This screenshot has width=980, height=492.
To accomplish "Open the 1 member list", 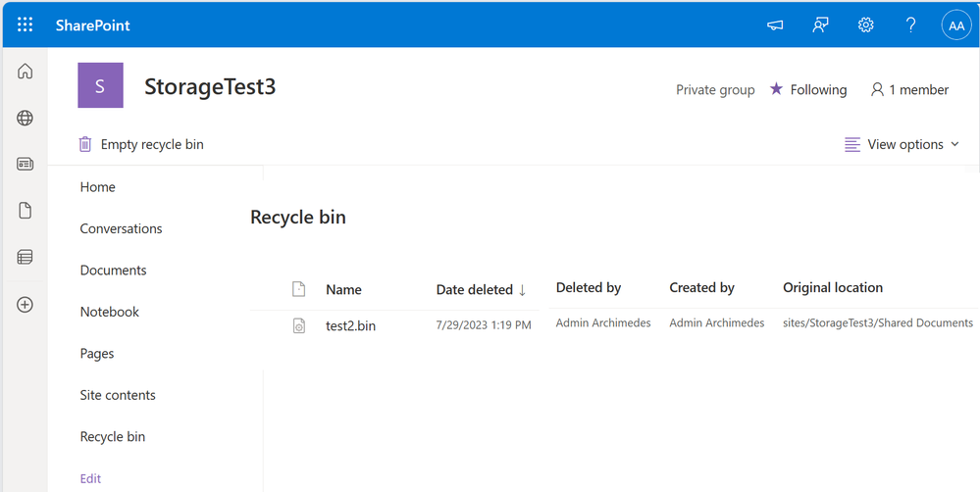I will point(910,90).
